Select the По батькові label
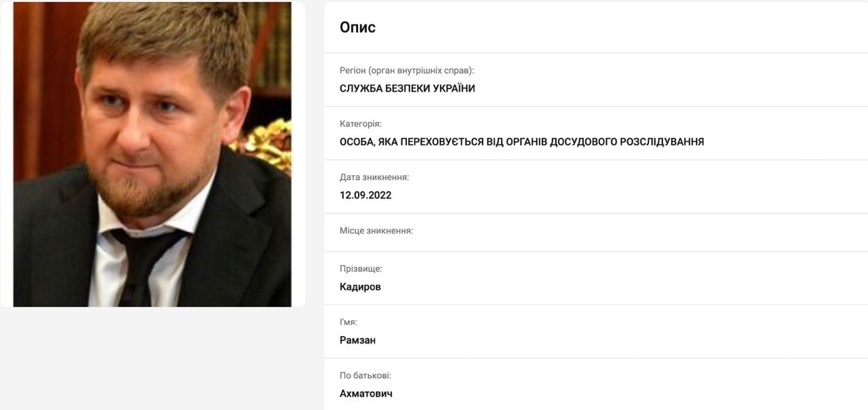Viewport: 868px width, 410px height. [366, 375]
